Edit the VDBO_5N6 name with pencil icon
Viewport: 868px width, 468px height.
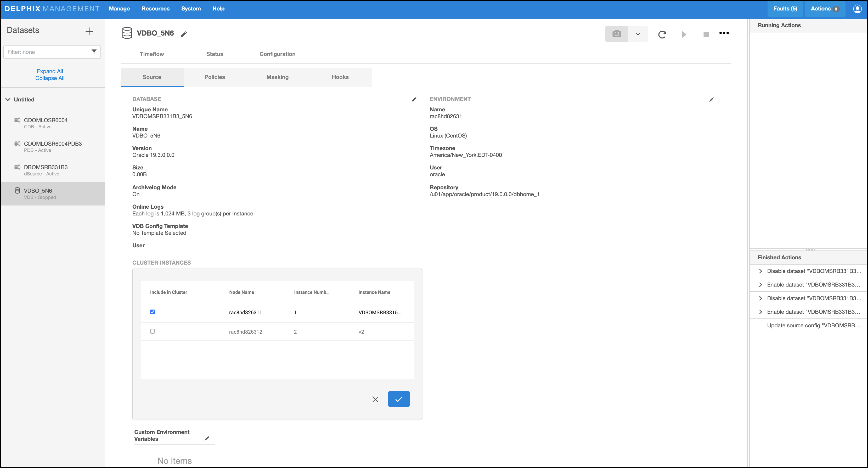(184, 34)
